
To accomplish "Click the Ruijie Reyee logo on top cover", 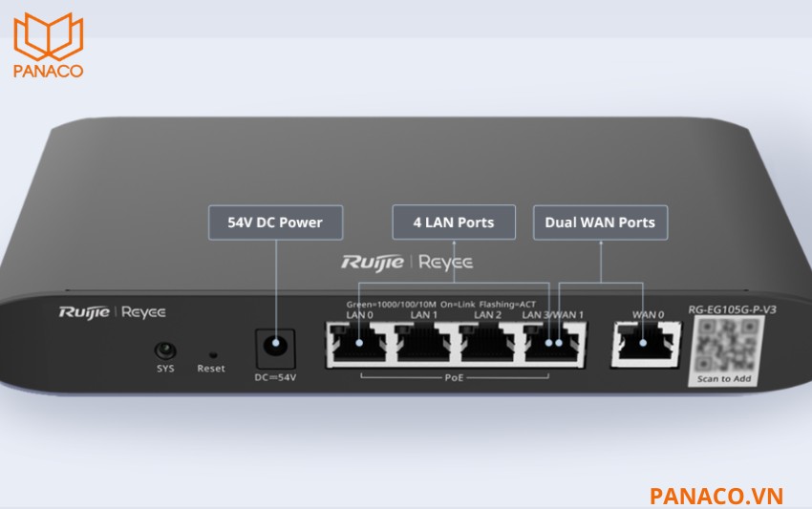I will (x=407, y=263).
